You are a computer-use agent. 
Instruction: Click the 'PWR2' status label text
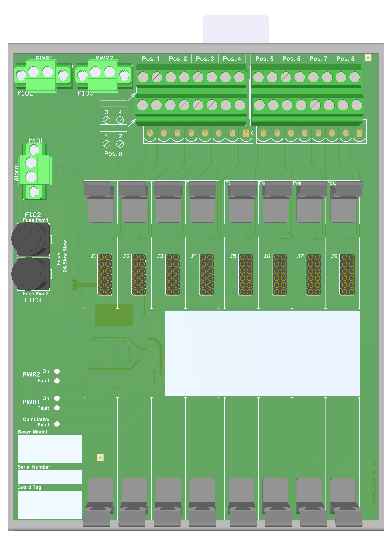pos(31,374)
